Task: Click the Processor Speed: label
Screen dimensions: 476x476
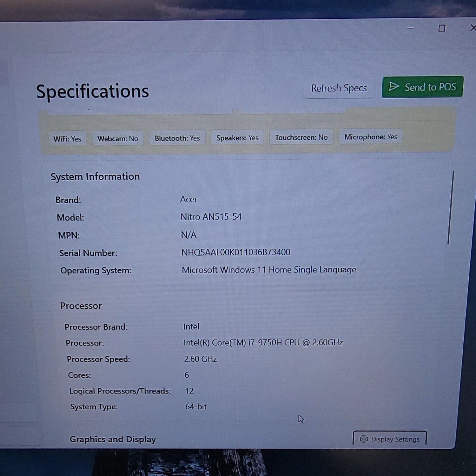Action: click(x=98, y=359)
